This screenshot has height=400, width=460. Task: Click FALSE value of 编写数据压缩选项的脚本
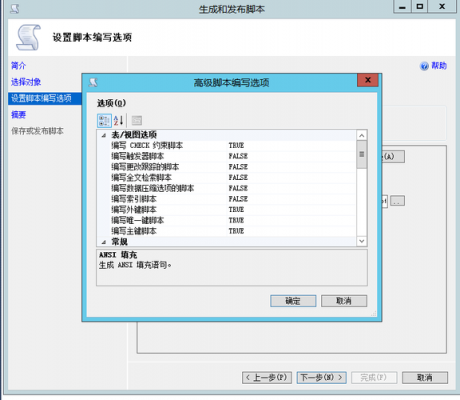click(x=238, y=188)
